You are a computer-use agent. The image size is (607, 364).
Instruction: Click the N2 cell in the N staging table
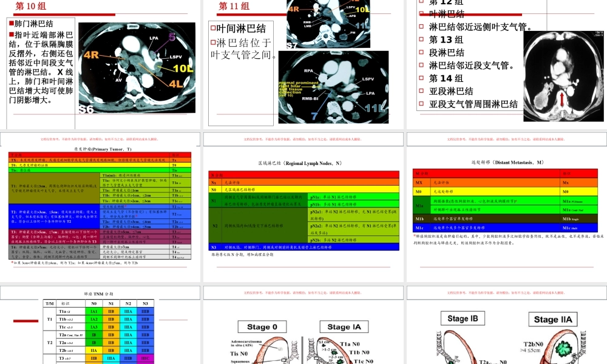click(x=215, y=226)
